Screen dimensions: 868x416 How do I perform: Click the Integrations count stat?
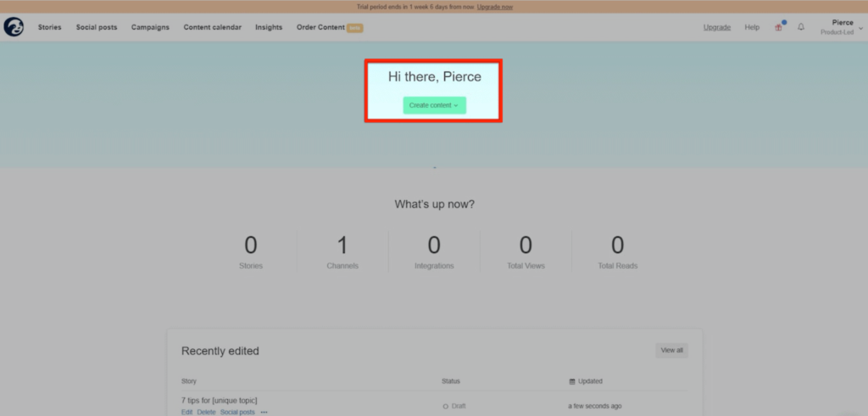coord(435,252)
